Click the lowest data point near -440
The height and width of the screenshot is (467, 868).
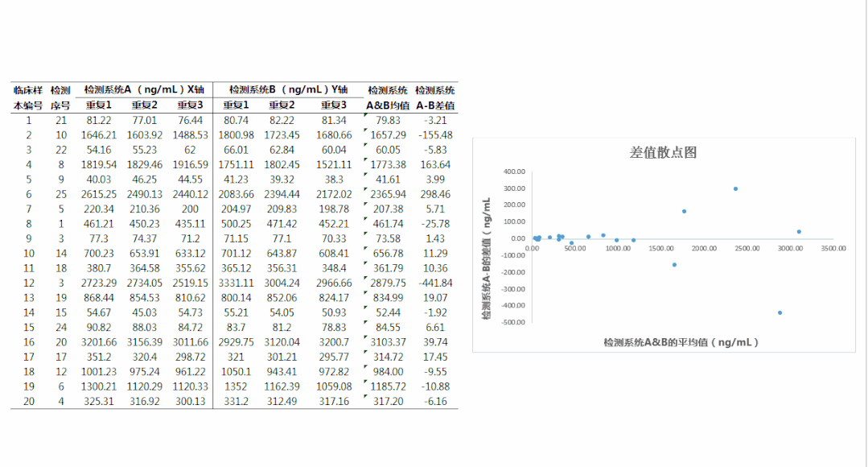[780, 312]
